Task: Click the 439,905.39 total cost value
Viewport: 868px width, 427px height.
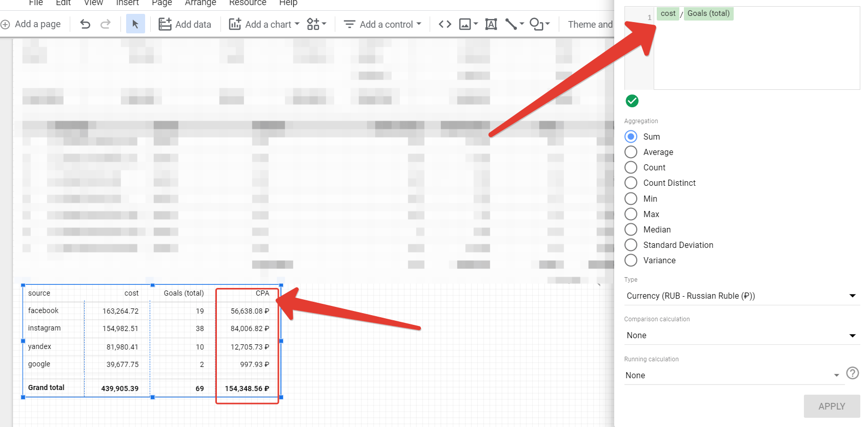Action: pyautogui.click(x=120, y=389)
